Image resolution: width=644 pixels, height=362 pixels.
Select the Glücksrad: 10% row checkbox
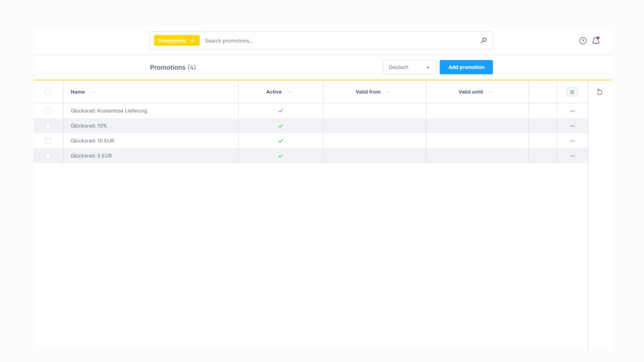[48, 126]
